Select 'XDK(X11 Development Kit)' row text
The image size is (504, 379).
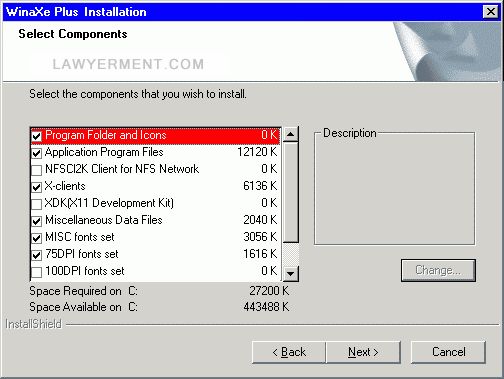pos(109,203)
